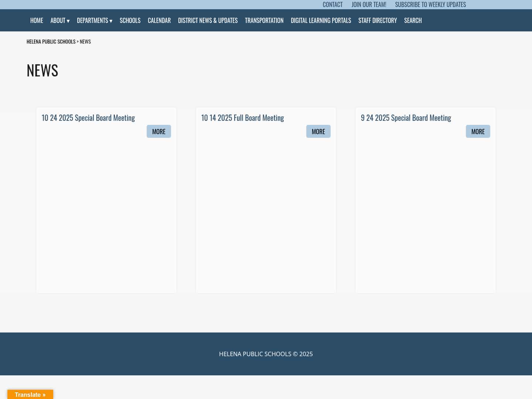Expand the ABOUT dropdown menu
Image resolution: width=532 pixels, height=399 pixels.
(59, 20)
